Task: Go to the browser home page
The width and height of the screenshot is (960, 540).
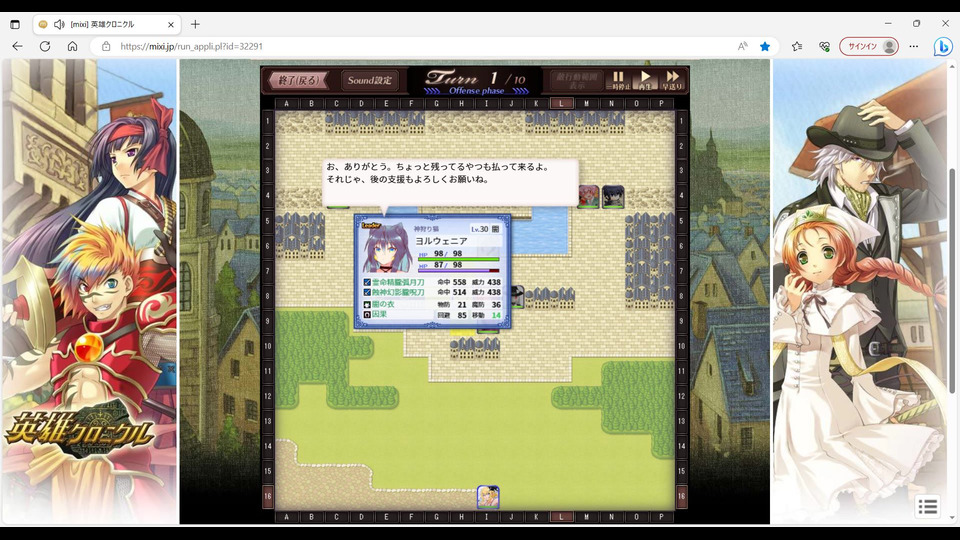Action: (72, 46)
